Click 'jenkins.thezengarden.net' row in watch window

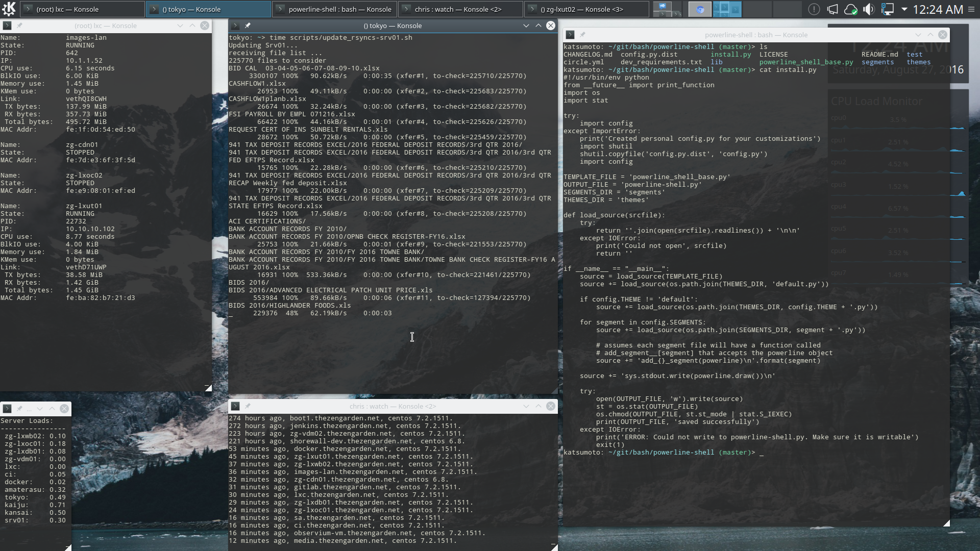[x=345, y=426]
